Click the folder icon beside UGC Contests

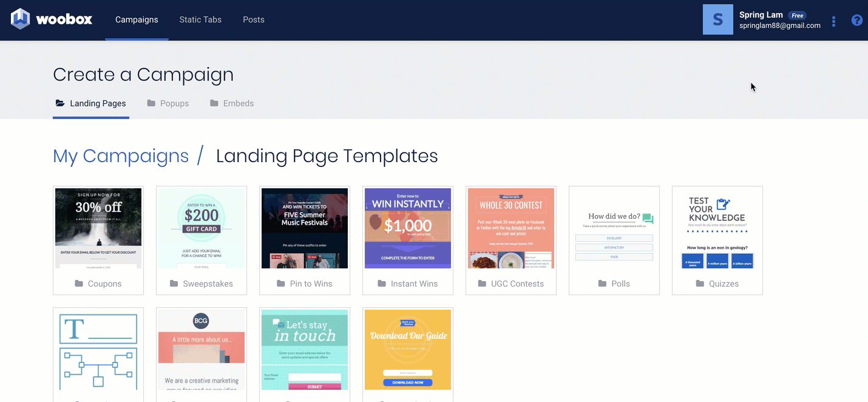tap(482, 284)
